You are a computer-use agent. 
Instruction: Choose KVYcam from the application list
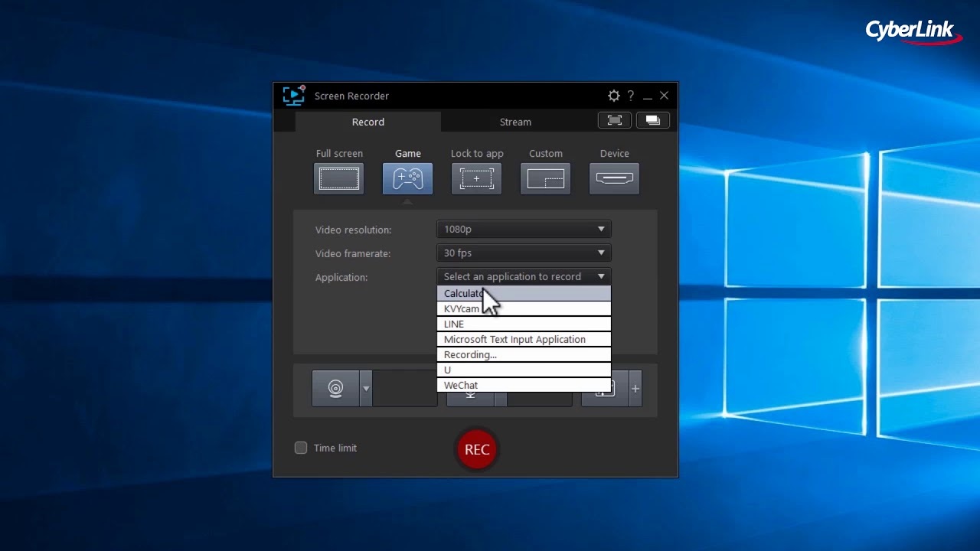(x=524, y=309)
